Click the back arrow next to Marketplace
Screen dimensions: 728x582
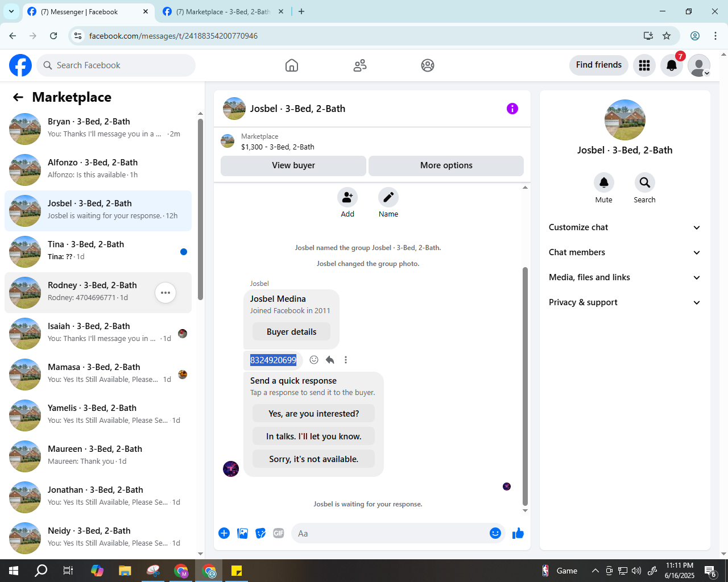tap(18, 97)
